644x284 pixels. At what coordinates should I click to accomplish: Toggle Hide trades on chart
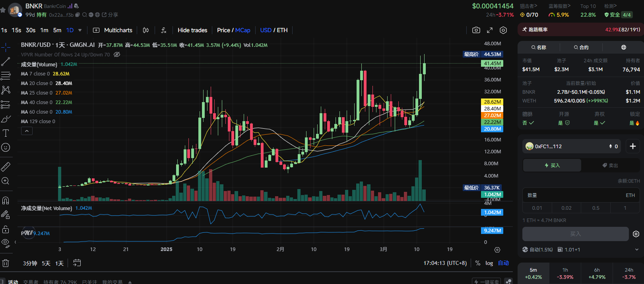(192, 30)
